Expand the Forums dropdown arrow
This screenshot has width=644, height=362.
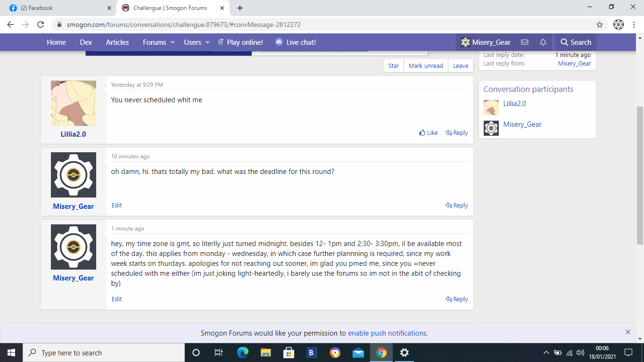173,42
